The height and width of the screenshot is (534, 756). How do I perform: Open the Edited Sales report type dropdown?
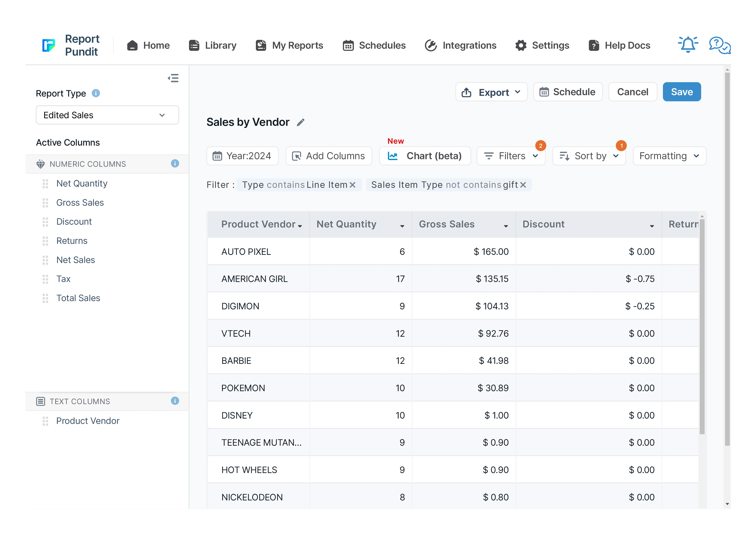point(107,115)
